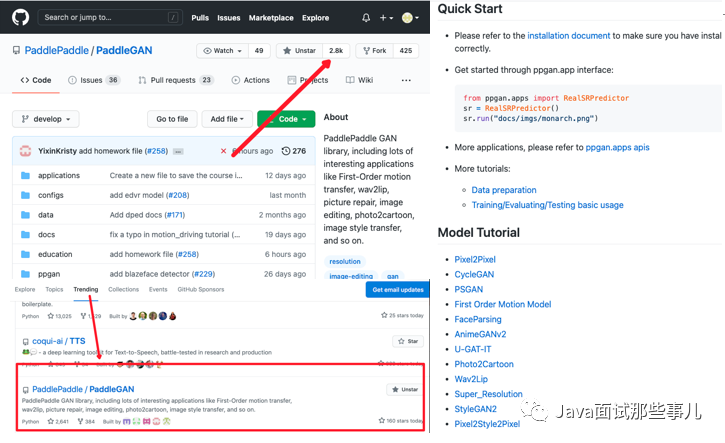This screenshot has height=443, width=725.
Task: Open the 425 forks count
Action: (406, 51)
